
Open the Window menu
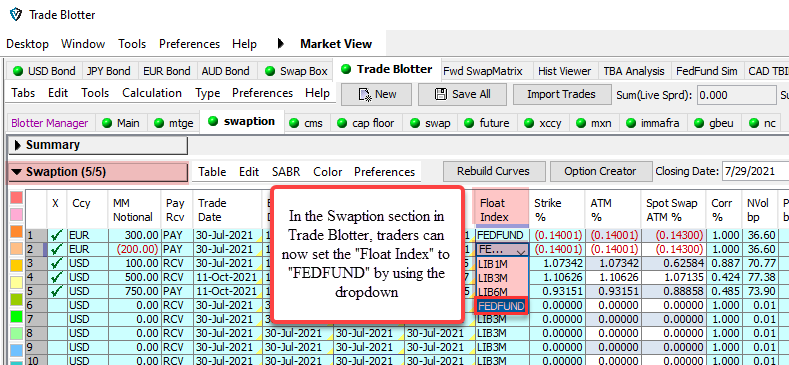click(x=83, y=44)
